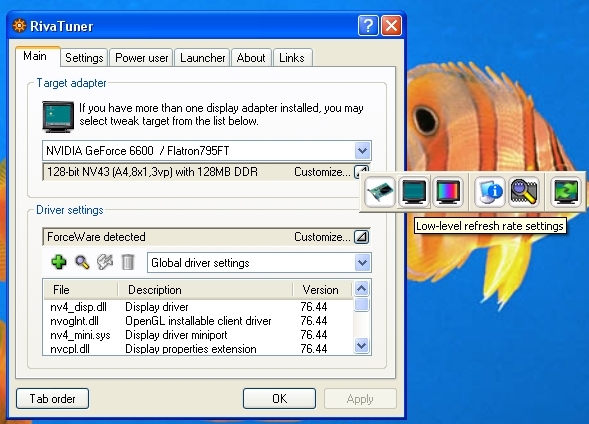Click the driver list scroll down arrow

click(x=361, y=345)
